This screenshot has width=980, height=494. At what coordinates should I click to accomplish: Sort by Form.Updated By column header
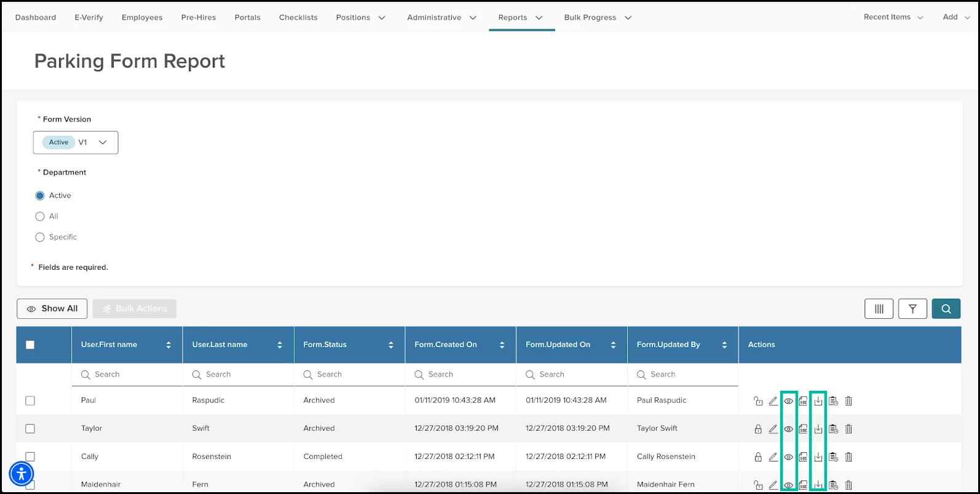(x=683, y=345)
